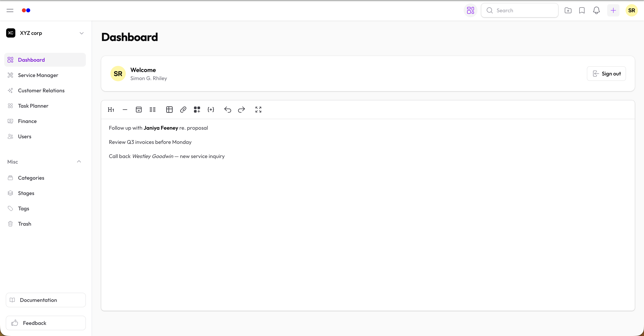Redo the last edit in the editor
This screenshot has width=644, height=336.
pos(242,110)
